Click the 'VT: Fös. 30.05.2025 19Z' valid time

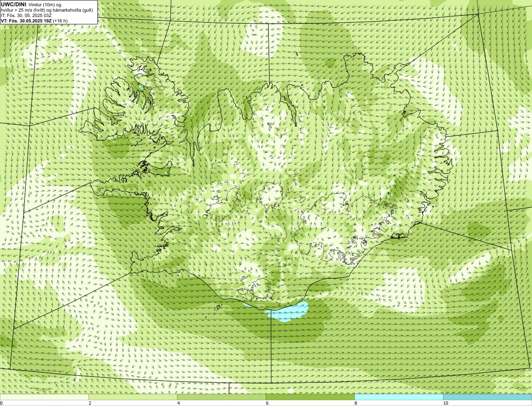26,21
